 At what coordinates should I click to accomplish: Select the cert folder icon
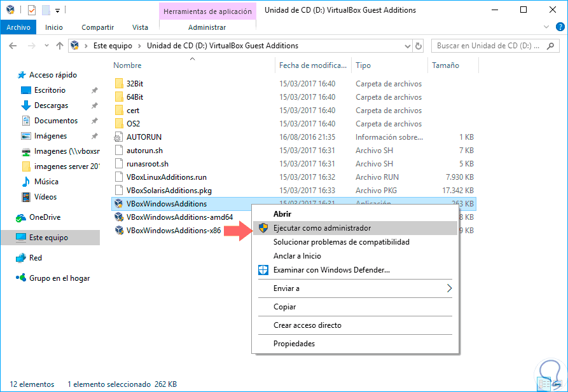pyautogui.click(x=119, y=111)
